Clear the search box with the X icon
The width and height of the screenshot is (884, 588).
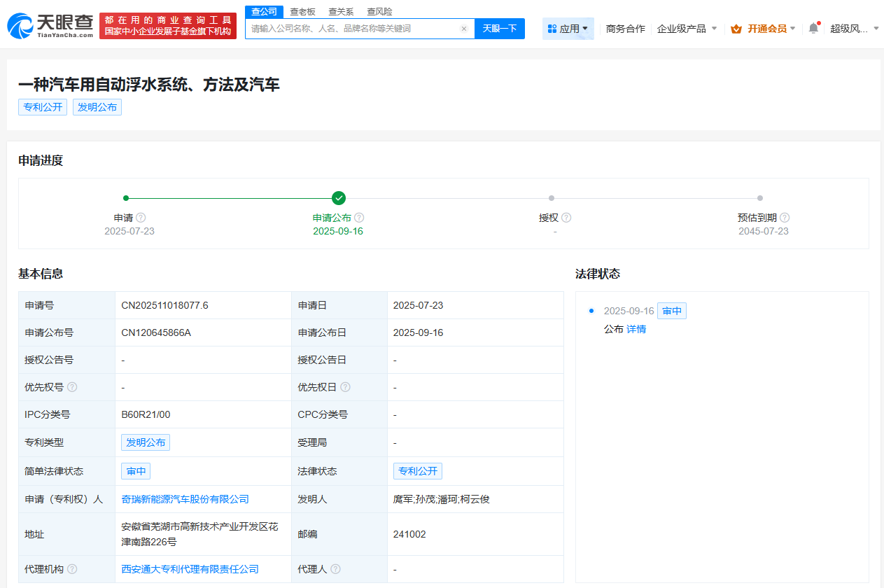463,29
